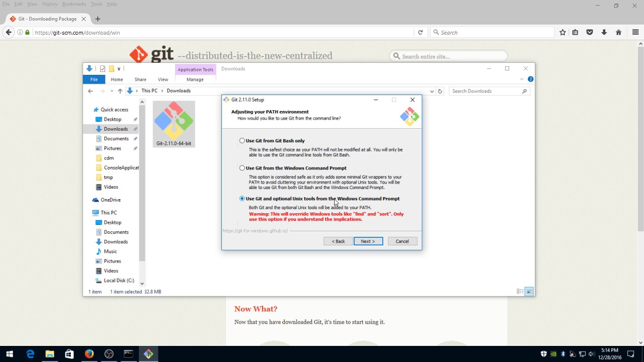Click Back in Git Setup
644x362 pixels.
coord(338,241)
